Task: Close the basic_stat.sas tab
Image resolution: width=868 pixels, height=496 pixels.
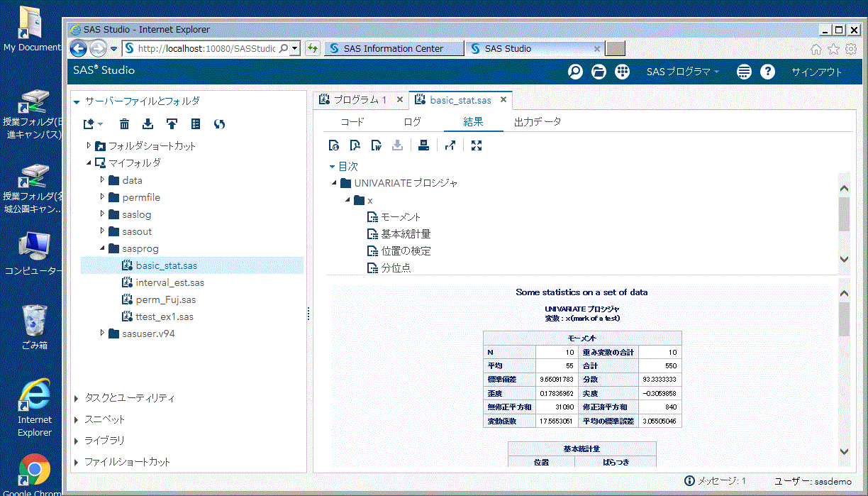Action: (x=503, y=100)
